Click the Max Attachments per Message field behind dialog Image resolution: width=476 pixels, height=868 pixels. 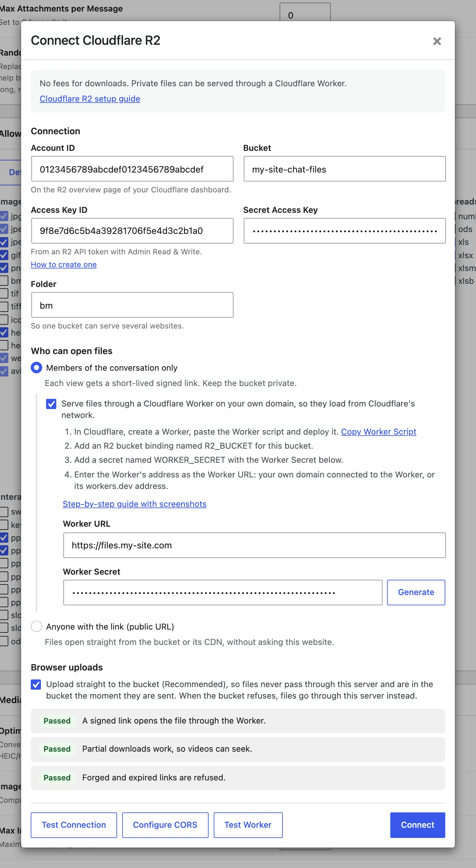point(305,12)
